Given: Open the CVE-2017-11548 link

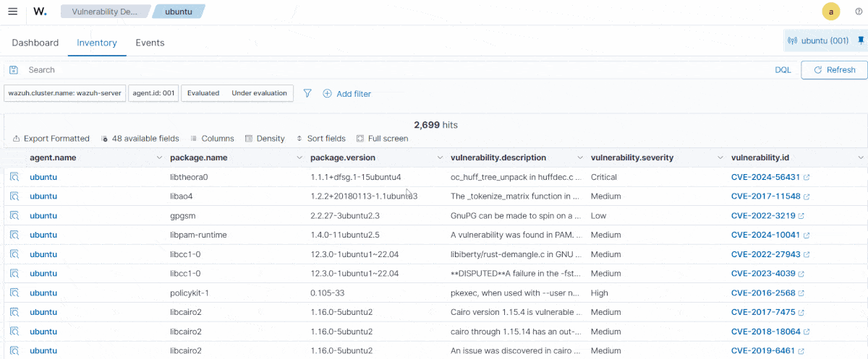Looking at the screenshot, I should click(x=765, y=196).
